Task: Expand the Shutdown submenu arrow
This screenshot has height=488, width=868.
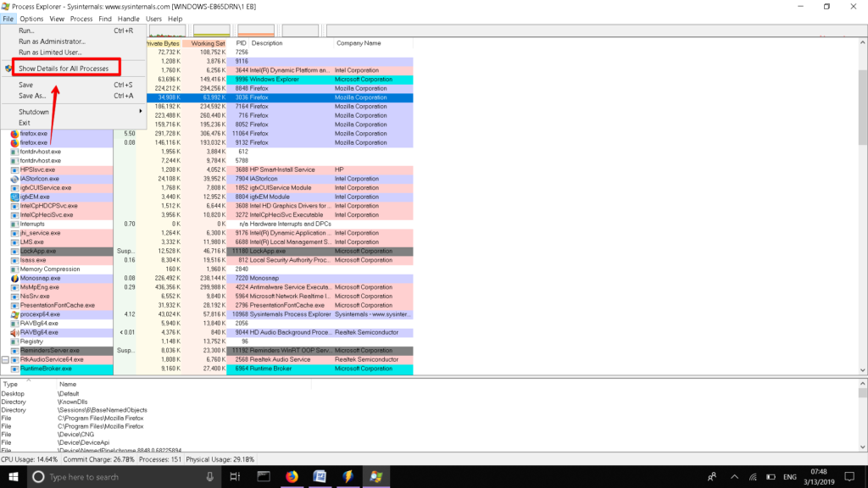Action: (140, 111)
